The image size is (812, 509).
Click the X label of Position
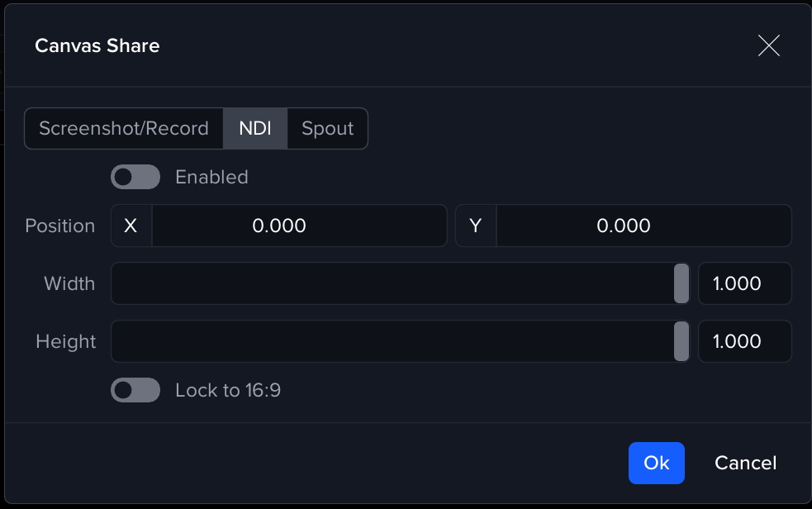point(131,226)
